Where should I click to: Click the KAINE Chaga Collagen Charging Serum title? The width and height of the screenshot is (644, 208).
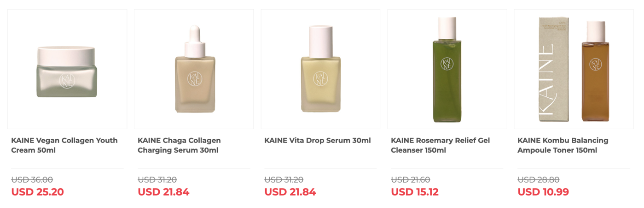(x=179, y=145)
